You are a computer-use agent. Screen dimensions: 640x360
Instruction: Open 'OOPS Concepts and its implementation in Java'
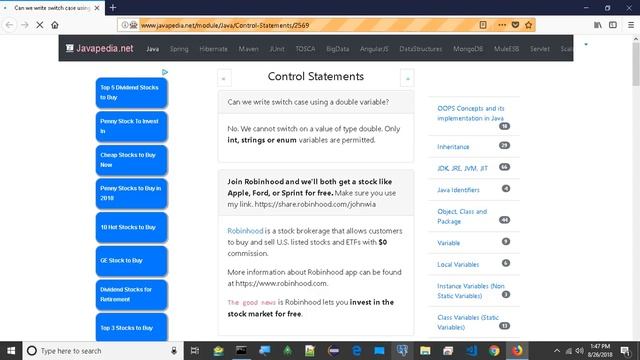click(471, 113)
